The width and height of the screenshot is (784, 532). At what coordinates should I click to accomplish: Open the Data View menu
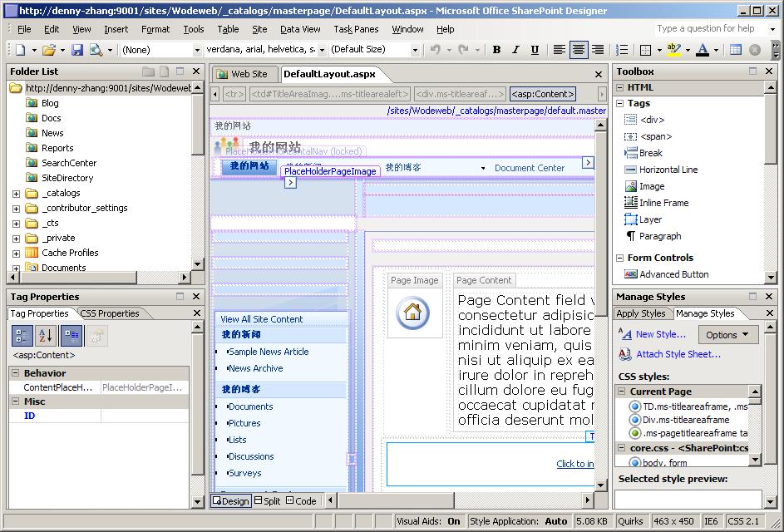coord(300,29)
